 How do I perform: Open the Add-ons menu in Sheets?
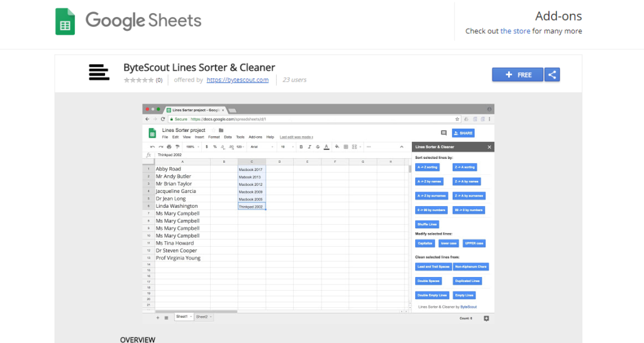255,137
